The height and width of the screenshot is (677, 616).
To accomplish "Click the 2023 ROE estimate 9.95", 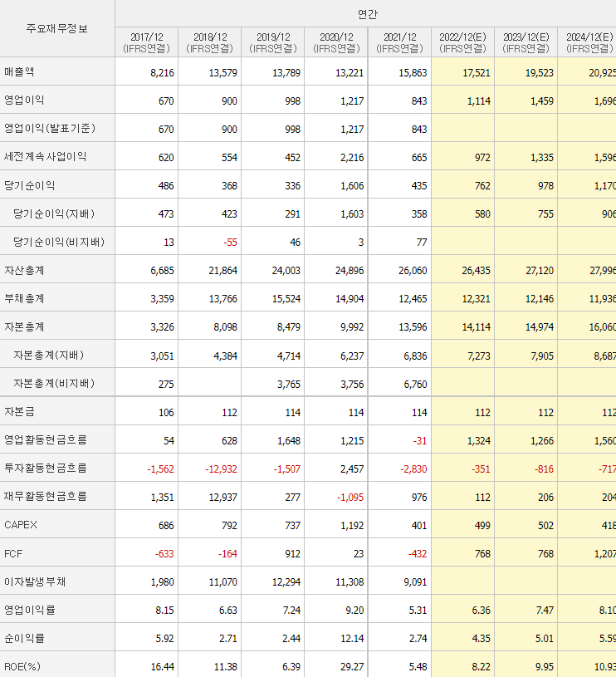I will pos(545,667).
